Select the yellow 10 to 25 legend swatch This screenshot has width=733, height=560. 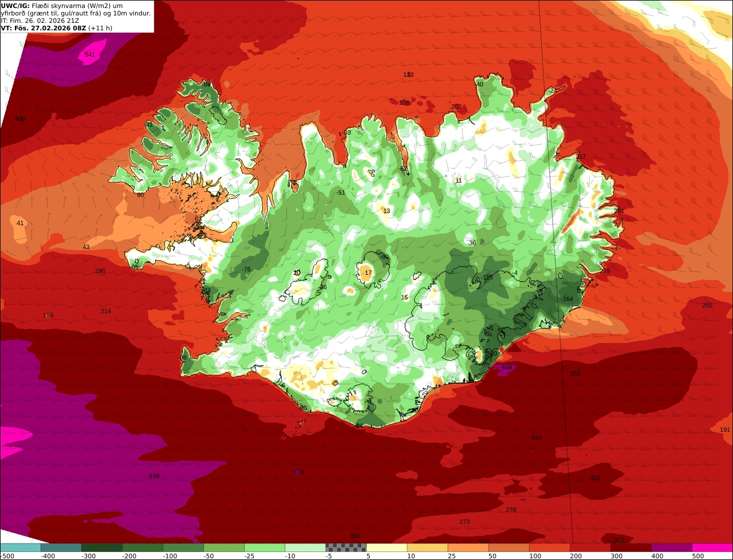coord(427,547)
